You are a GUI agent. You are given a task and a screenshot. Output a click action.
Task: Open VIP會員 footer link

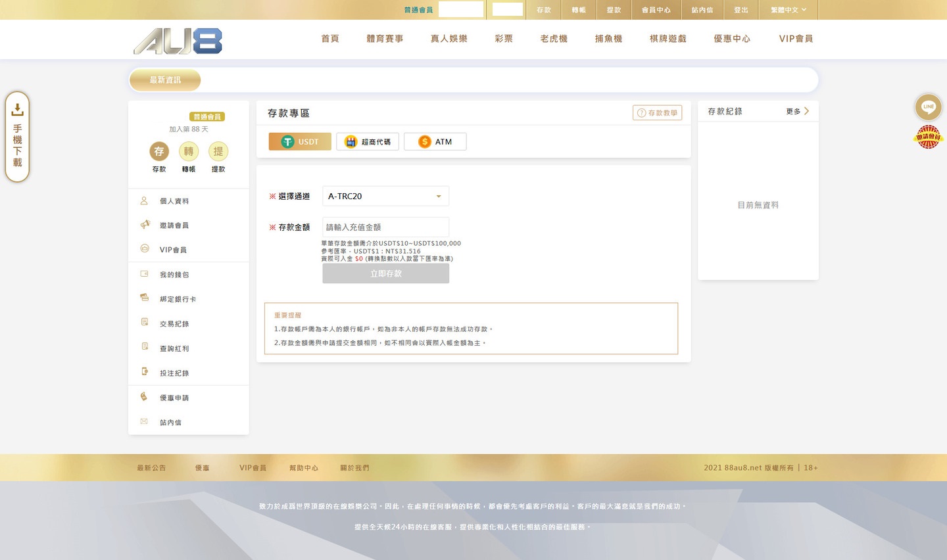[253, 468]
